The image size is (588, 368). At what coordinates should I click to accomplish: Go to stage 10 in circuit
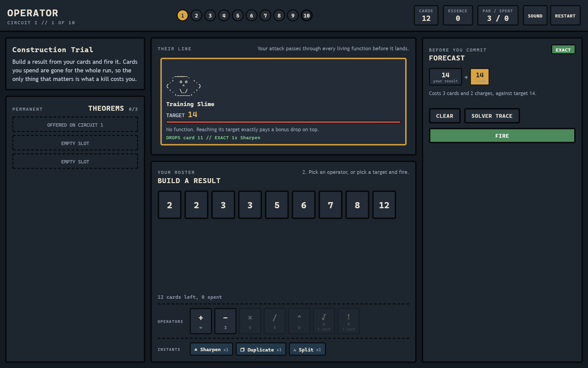[307, 16]
